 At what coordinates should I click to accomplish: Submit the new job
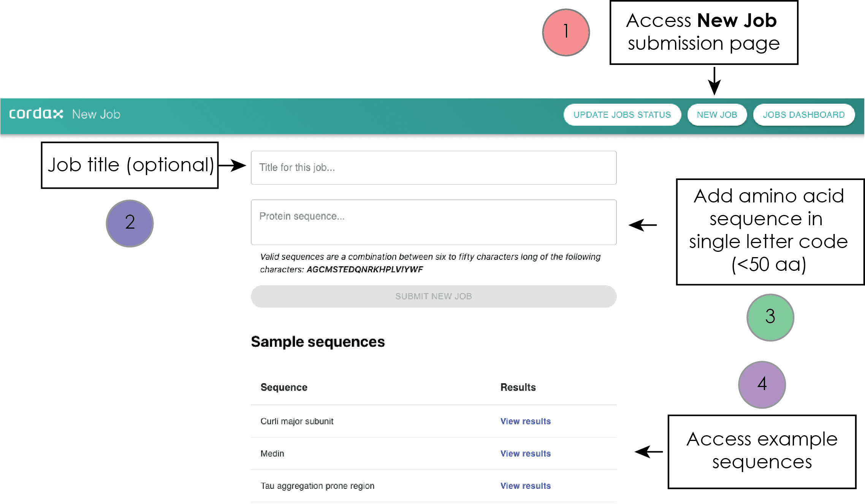tap(434, 296)
